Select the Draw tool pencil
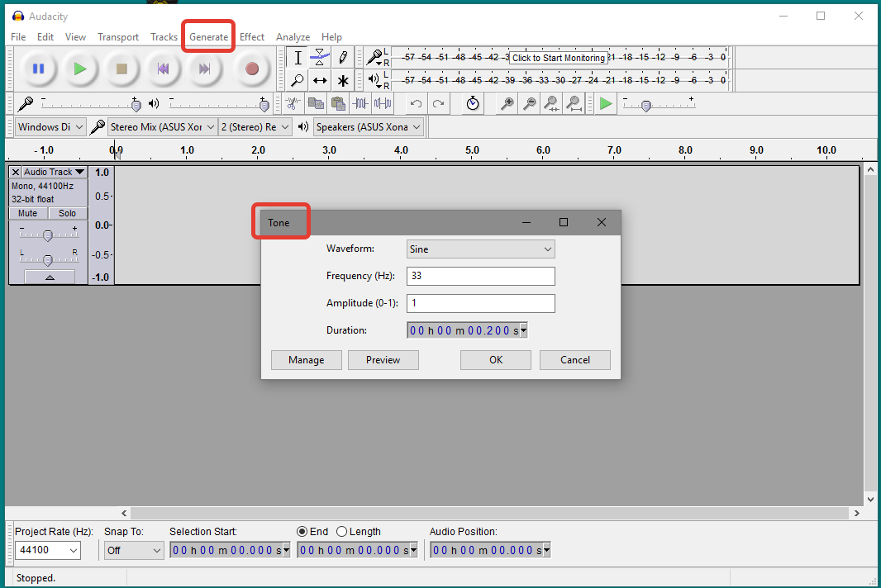 click(345, 57)
